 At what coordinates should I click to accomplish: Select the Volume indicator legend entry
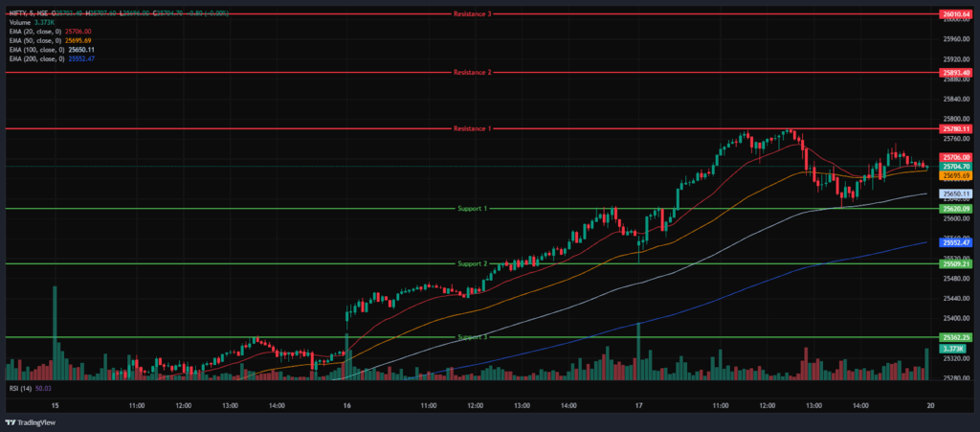(x=21, y=23)
